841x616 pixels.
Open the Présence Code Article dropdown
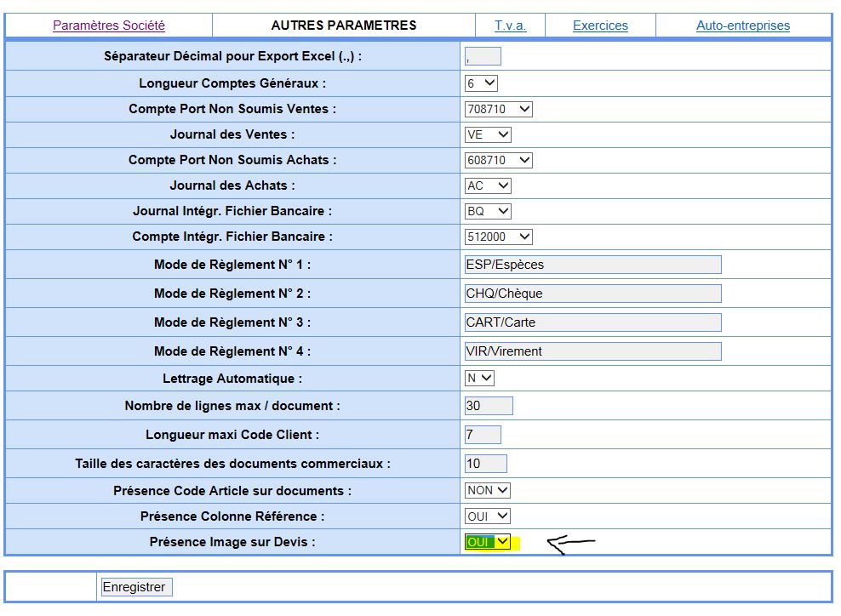(x=488, y=490)
